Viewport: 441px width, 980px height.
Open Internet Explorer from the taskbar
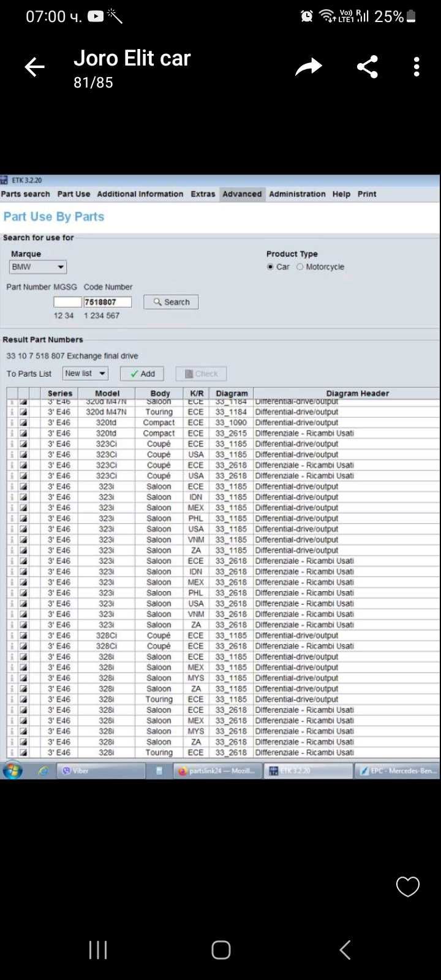[x=43, y=771]
